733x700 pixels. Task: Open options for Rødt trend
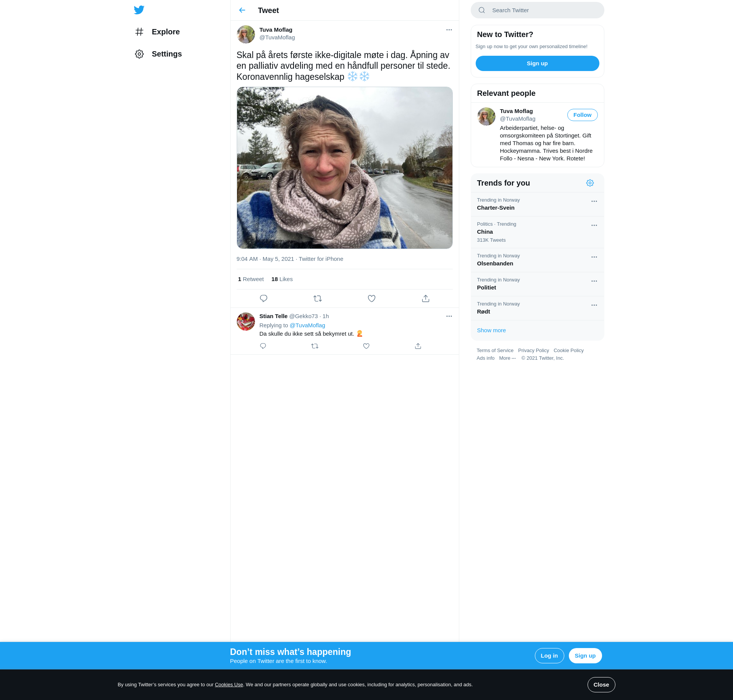[594, 305]
